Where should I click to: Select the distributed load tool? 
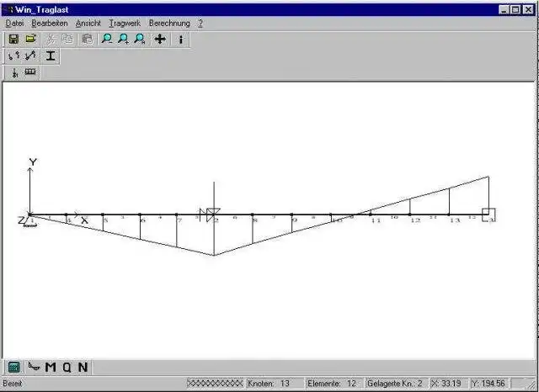pyautogui.click(x=30, y=72)
